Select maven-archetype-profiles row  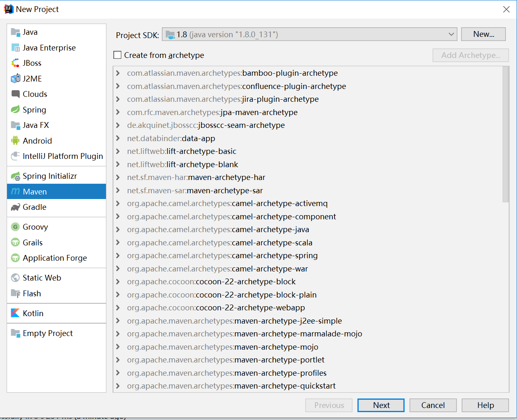307,373
